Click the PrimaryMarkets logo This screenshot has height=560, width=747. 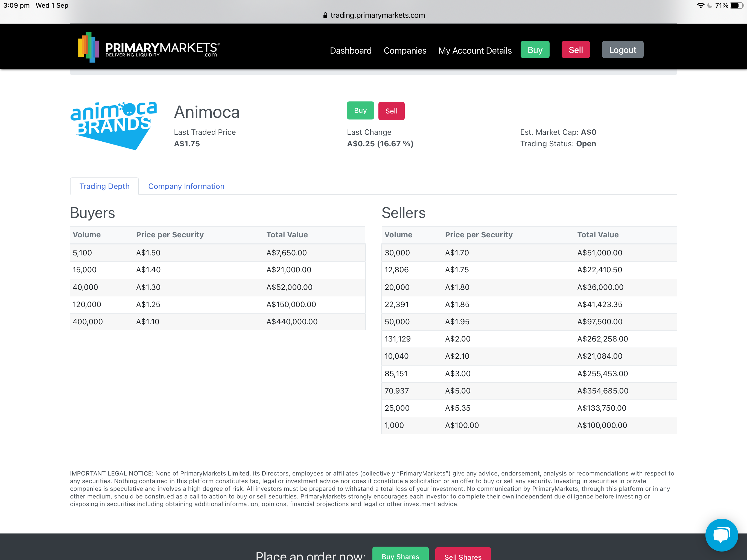[x=149, y=47]
